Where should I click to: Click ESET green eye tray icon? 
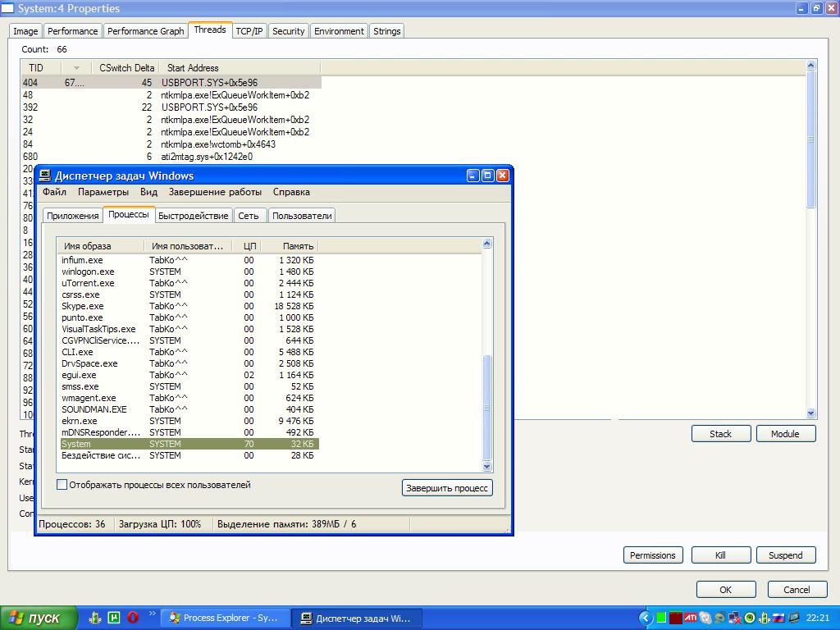click(750, 619)
